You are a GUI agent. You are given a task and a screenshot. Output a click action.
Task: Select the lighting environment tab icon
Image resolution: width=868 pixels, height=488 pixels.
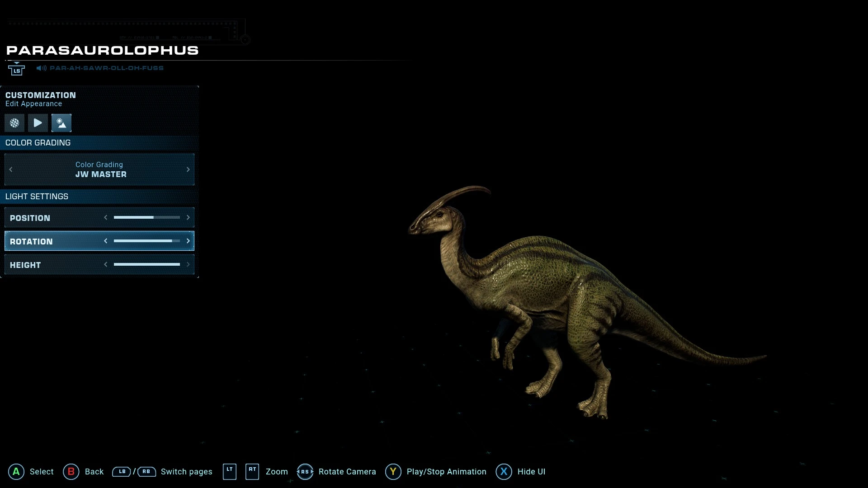[61, 123]
